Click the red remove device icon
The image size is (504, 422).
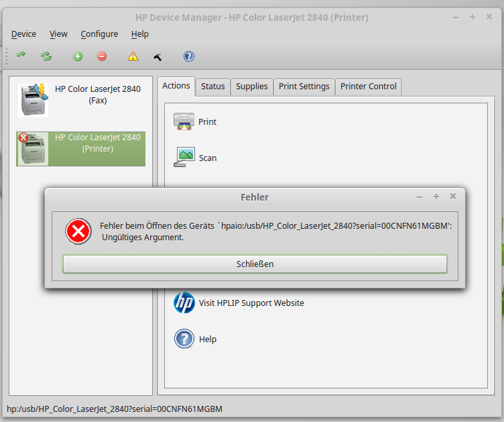pos(102,56)
